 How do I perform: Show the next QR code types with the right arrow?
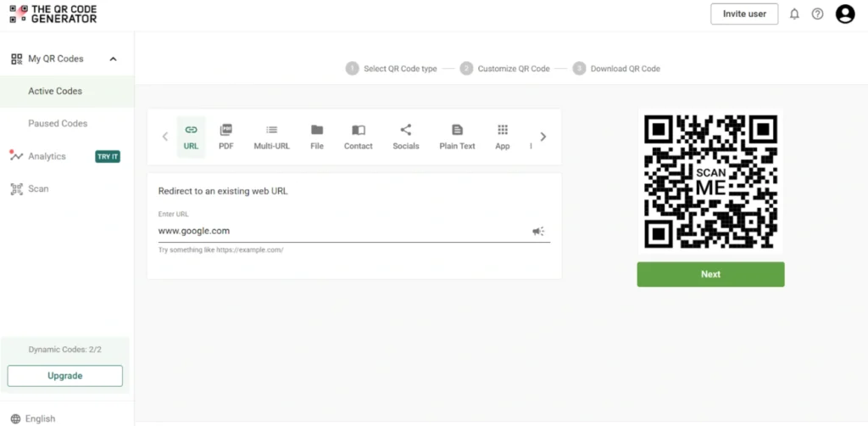point(543,137)
